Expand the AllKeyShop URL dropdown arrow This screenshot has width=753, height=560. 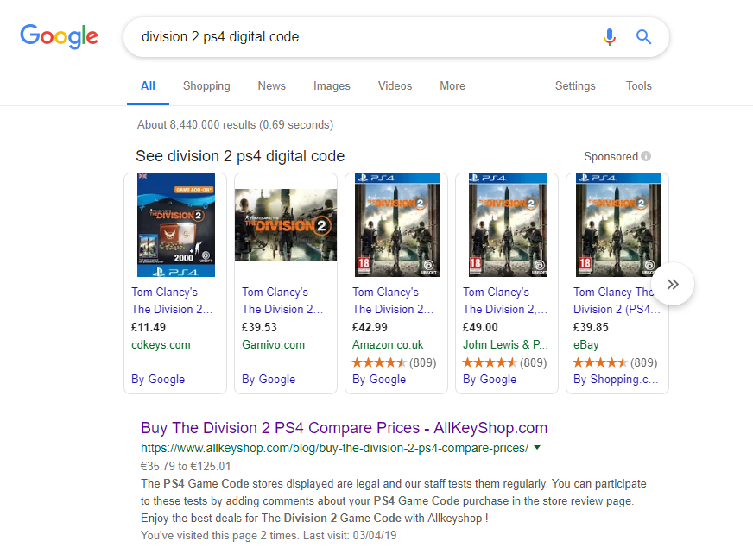coord(537,448)
